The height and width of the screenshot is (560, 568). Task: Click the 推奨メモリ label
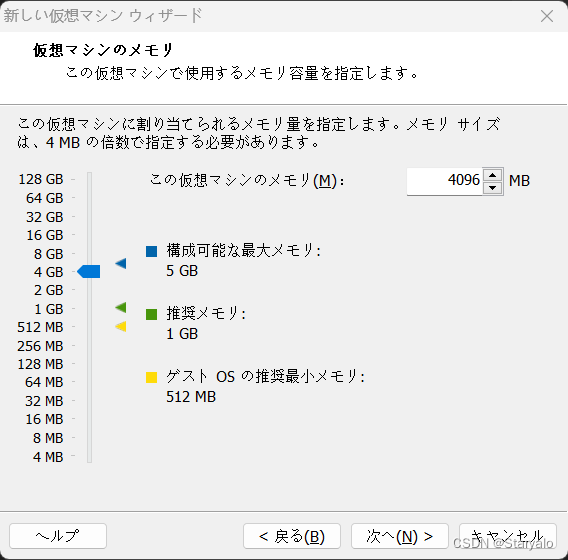tap(206, 313)
